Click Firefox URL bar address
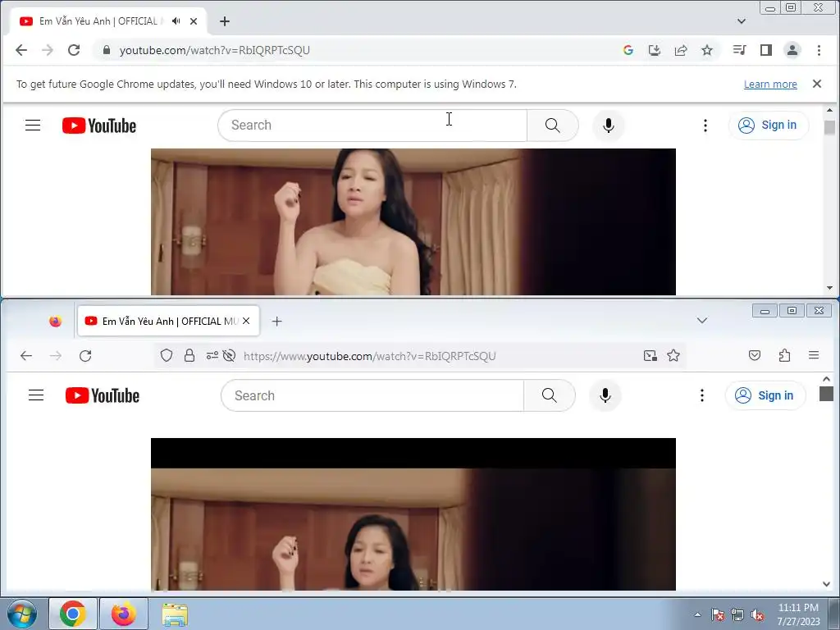The height and width of the screenshot is (630, 840). tap(370, 356)
